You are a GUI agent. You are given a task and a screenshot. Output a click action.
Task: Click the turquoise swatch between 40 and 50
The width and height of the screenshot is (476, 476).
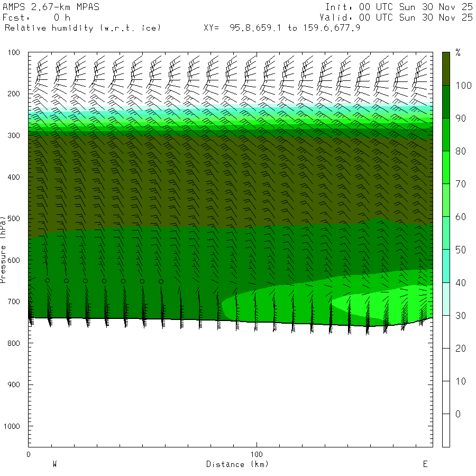click(x=446, y=266)
